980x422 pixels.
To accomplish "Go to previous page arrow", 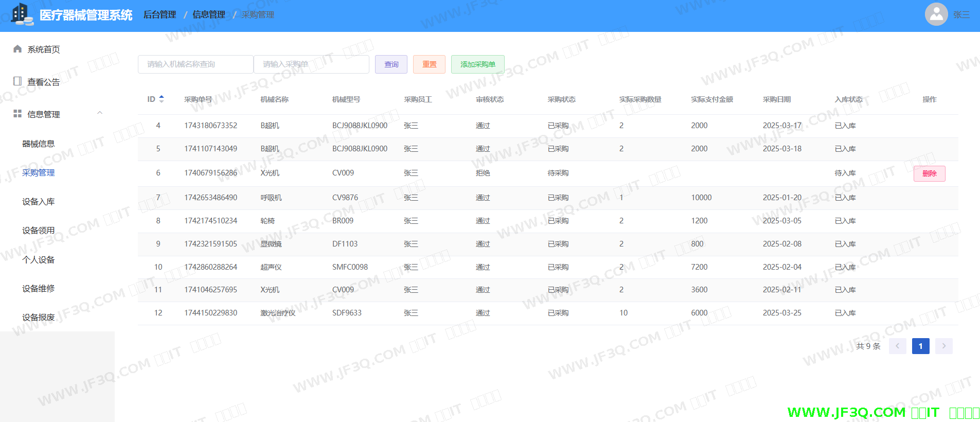I will tap(897, 346).
